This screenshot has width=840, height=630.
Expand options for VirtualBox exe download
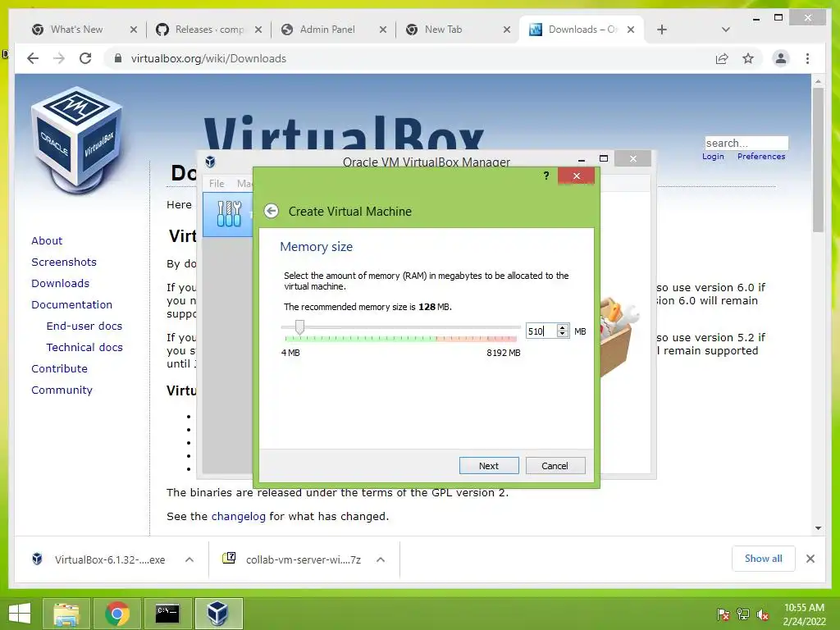189,559
